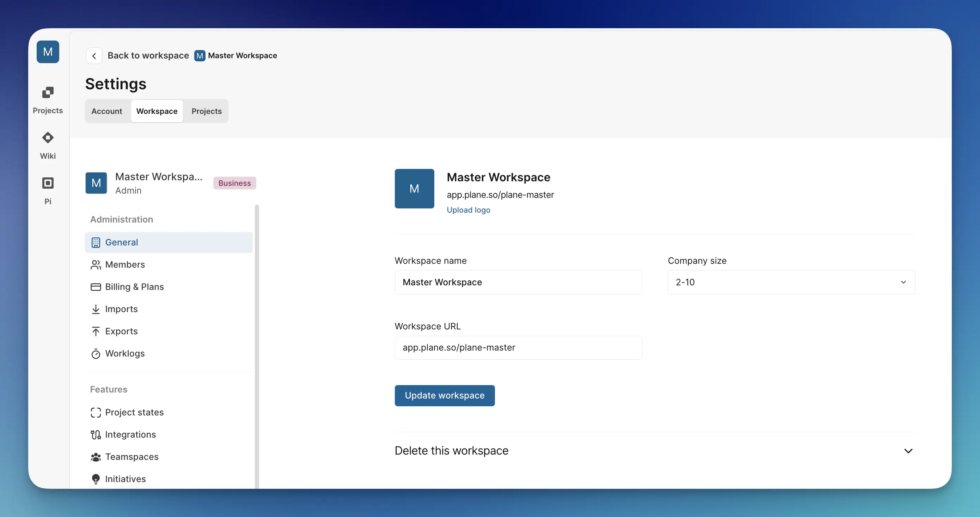Viewport: 980px width, 517px height.
Task: Click the Workspace name input field
Action: click(x=518, y=282)
